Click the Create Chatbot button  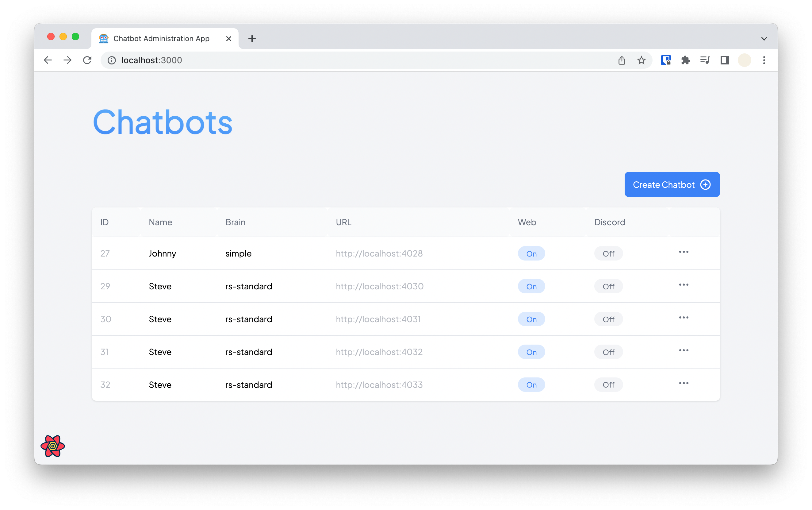pyautogui.click(x=672, y=184)
